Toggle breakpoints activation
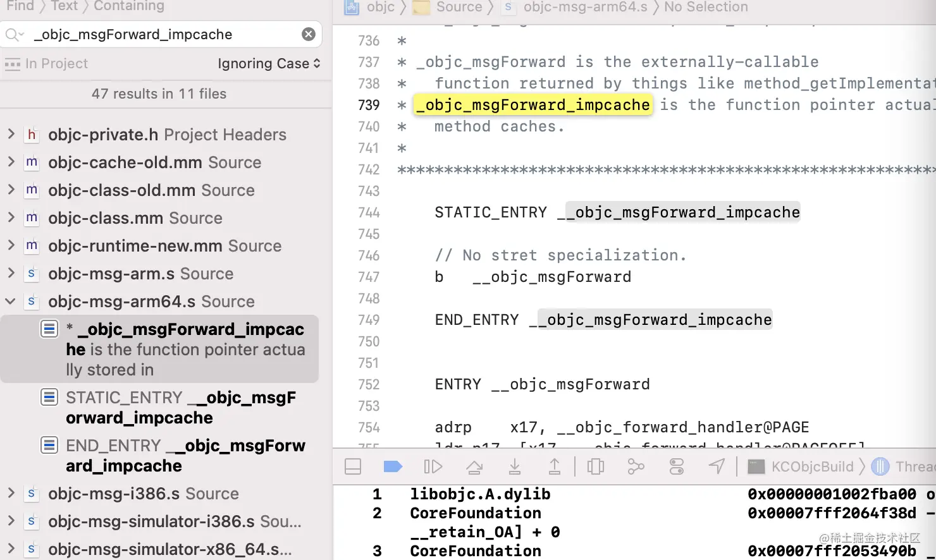Screen dimensions: 936x560 pos(393,467)
